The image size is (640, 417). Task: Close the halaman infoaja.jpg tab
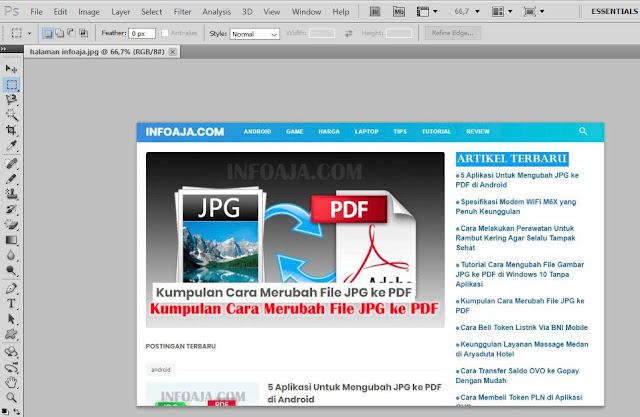pos(173,52)
